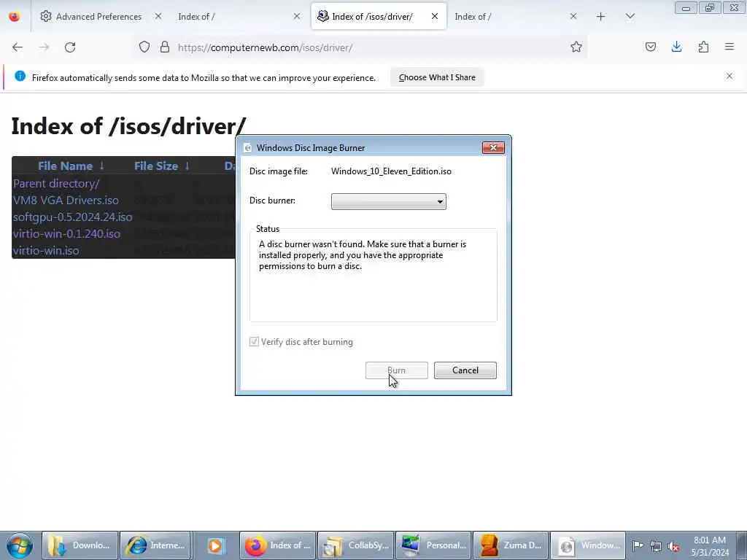Open the CollabSy... taskbar item
The width and height of the screenshot is (747, 560).
click(356, 545)
